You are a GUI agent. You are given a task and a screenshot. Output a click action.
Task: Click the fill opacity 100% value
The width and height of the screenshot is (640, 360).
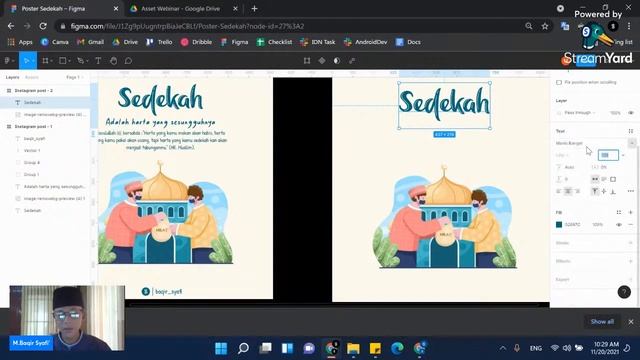click(598, 224)
